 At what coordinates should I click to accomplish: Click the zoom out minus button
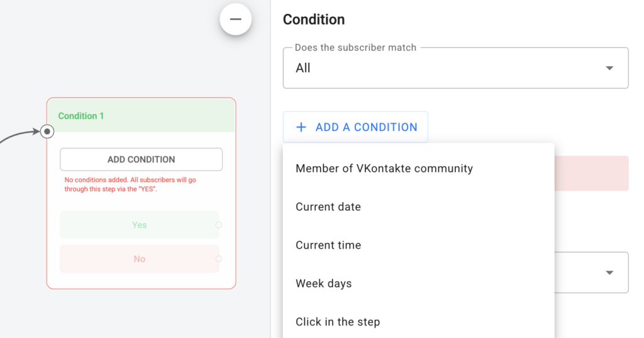[x=235, y=20]
